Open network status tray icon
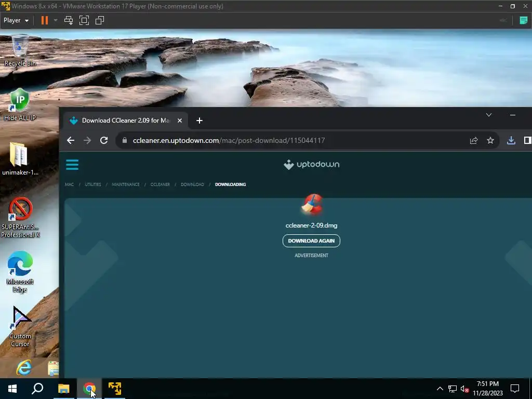This screenshot has width=532, height=399. pyautogui.click(x=453, y=389)
